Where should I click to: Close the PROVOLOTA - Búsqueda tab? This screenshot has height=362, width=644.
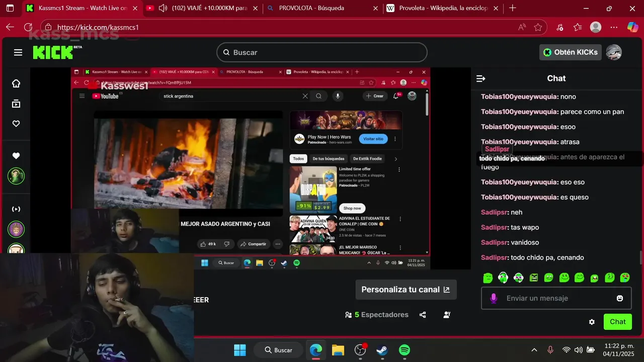coord(375,8)
